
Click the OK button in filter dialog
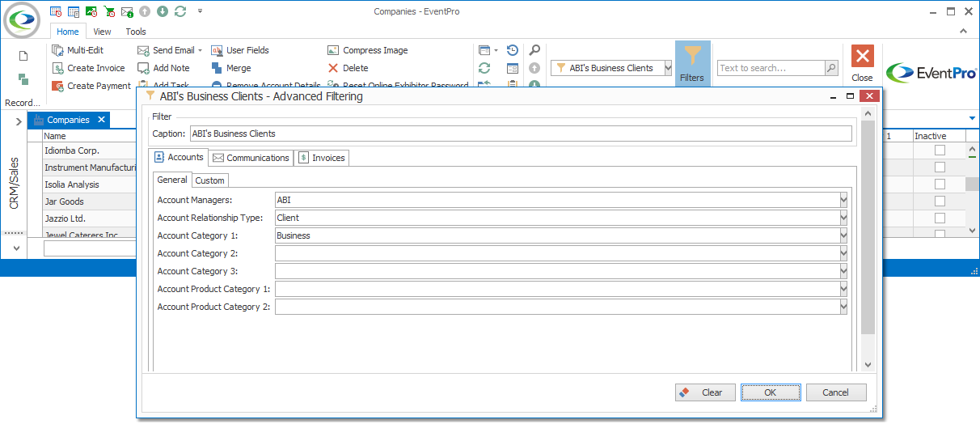pos(771,392)
